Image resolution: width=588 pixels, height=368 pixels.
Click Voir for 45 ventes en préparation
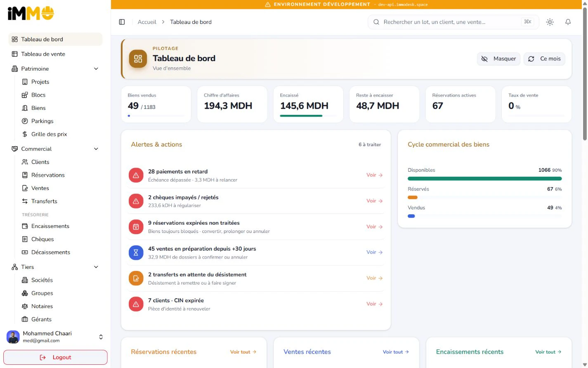(375, 252)
